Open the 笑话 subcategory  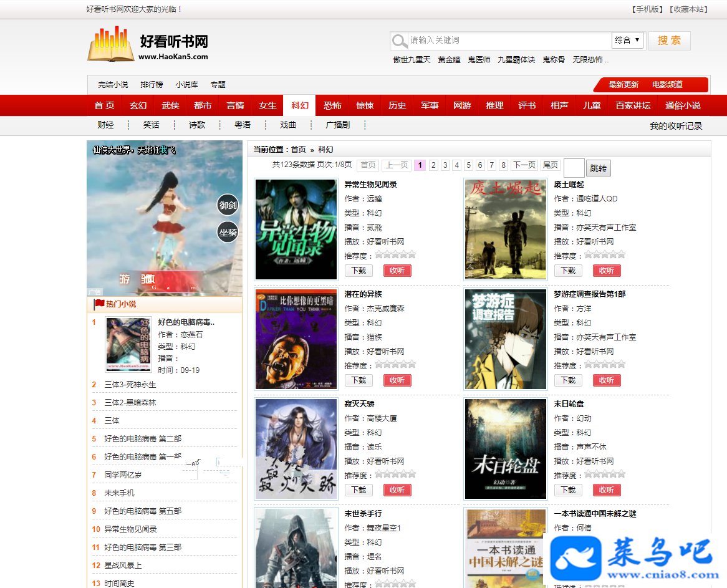[x=151, y=125]
